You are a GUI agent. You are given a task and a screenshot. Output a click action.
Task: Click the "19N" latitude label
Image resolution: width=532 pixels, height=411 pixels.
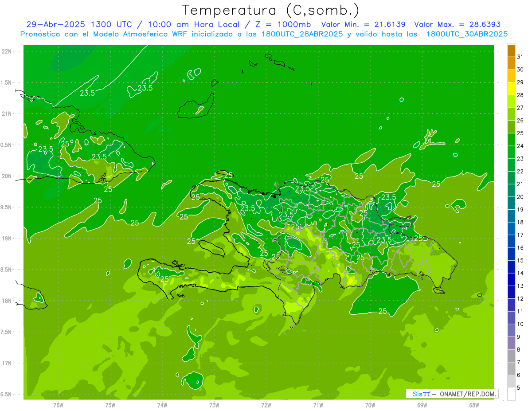click(x=7, y=239)
